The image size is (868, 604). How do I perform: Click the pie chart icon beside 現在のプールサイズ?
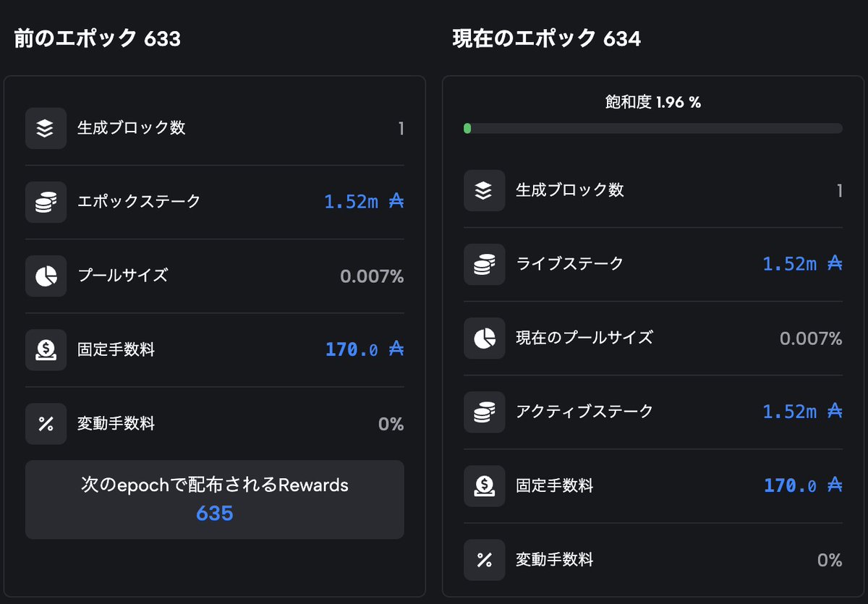click(x=484, y=338)
